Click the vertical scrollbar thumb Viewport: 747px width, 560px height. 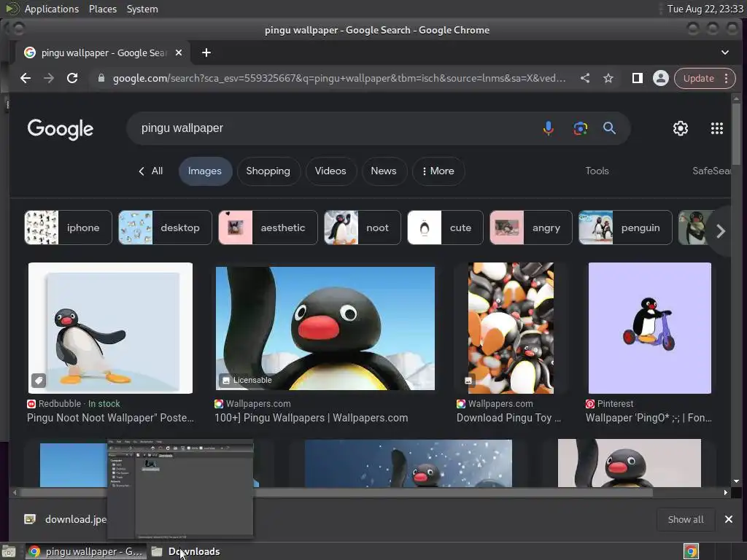tap(736, 133)
